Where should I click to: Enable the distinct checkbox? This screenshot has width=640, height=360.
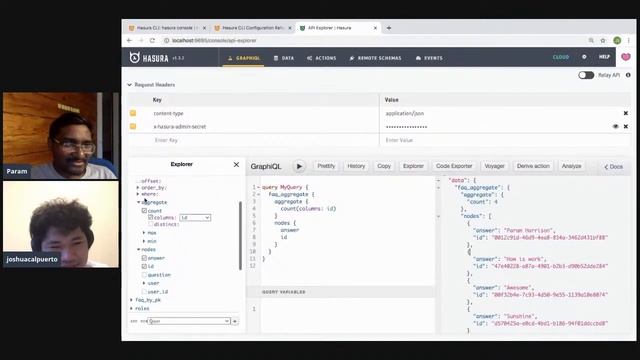pos(151,224)
